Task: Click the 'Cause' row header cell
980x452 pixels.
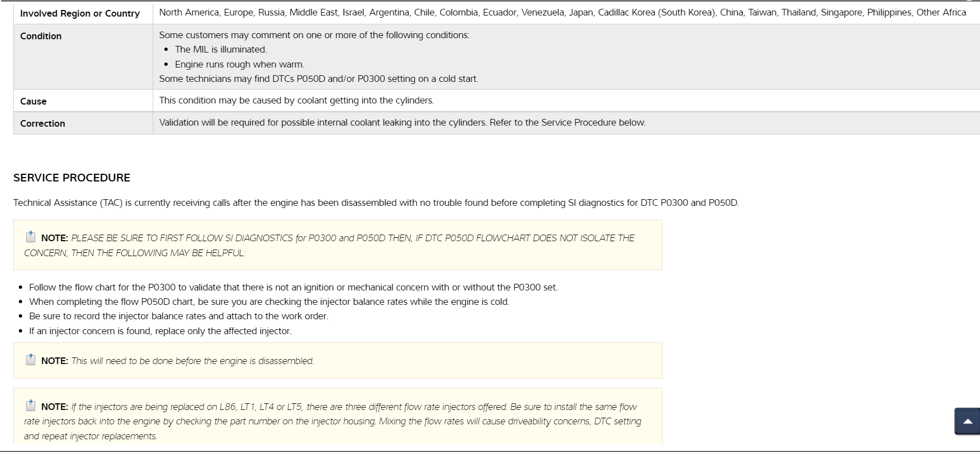Action: 33,101
